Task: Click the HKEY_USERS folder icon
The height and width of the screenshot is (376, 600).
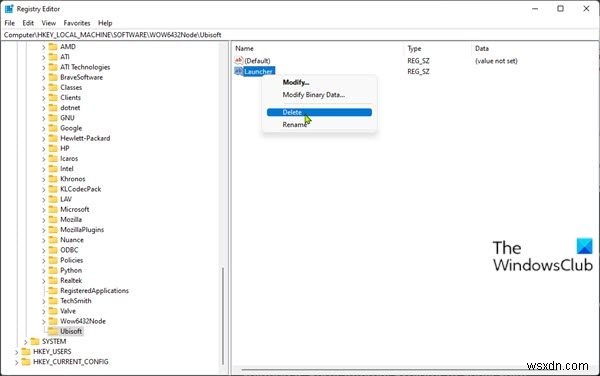Action: pos(26,352)
